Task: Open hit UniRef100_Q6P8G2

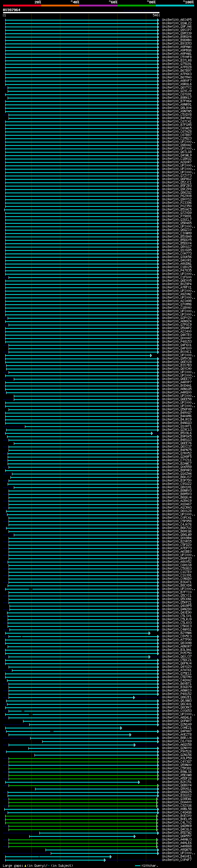Action: (177, 179)
